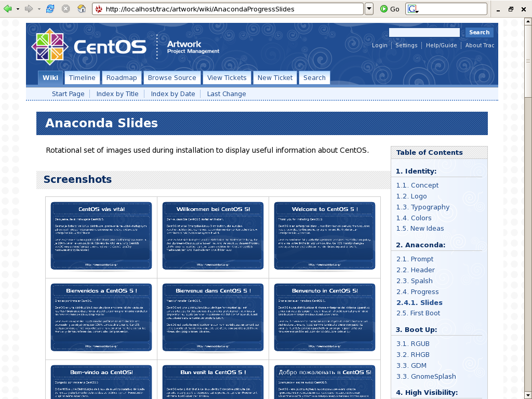This screenshot has width=532, height=399.
Task: Open the View Tickets tab
Action: click(x=227, y=78)
